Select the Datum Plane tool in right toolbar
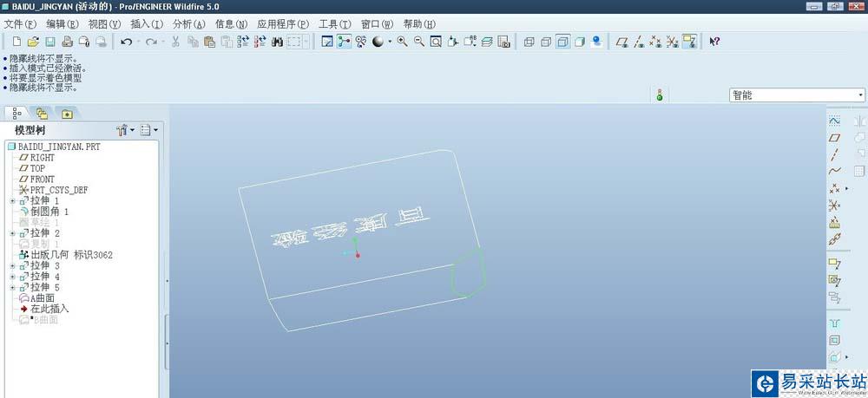The width and height of the screenshot is (868, 398). tap(834, 138)
